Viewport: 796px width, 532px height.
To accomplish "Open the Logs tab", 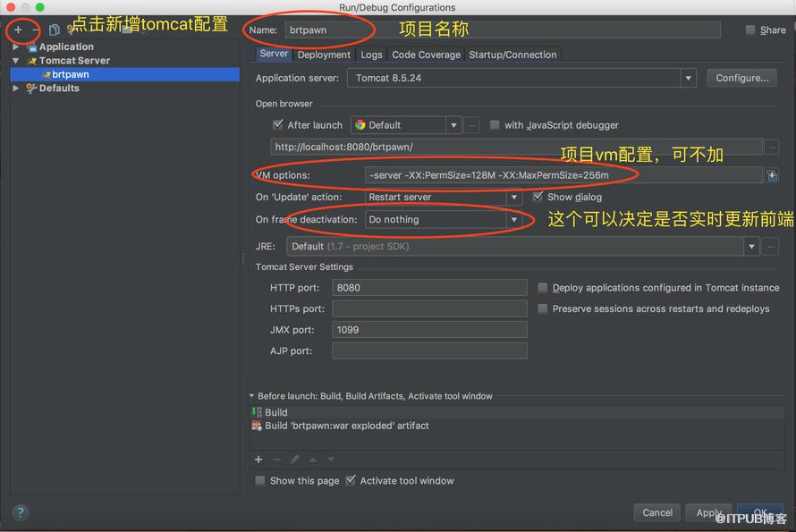I will coord(371,55).
